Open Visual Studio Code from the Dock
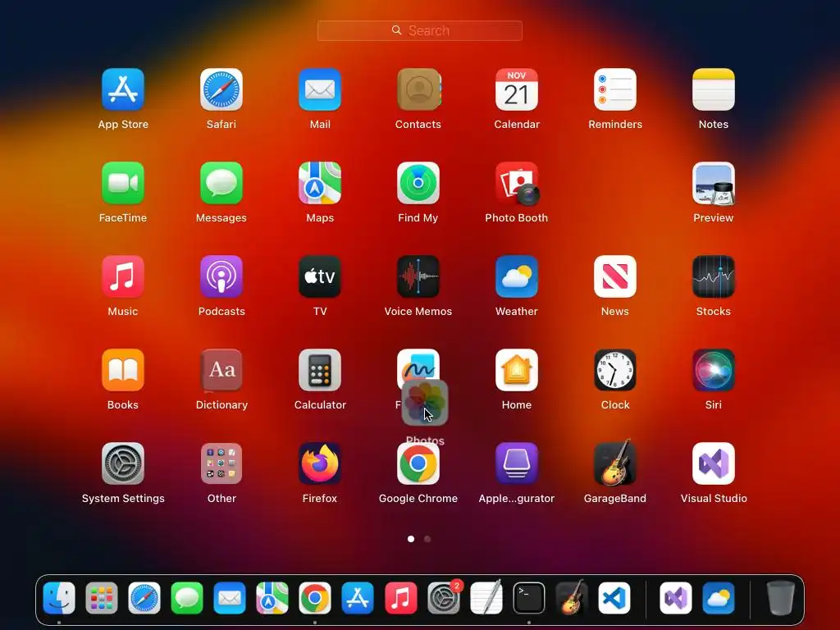The image size is (840, 630). click(x=614, y=598)
